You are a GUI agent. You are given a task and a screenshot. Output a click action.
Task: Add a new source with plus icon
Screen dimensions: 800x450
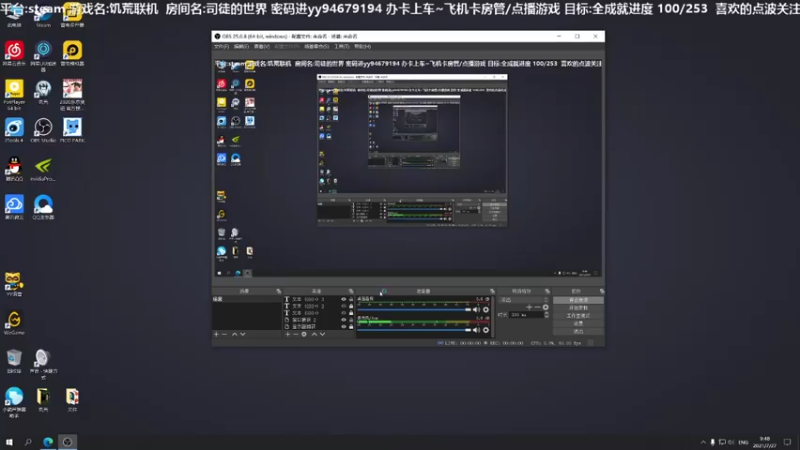click(287, 334)
